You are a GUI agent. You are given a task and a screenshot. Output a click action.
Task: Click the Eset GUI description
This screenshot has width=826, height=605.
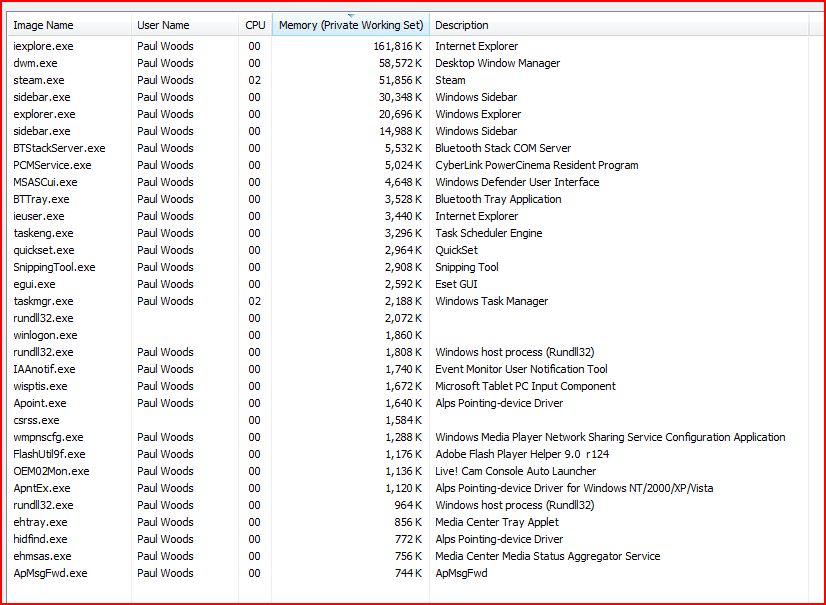tap(456, 284)
